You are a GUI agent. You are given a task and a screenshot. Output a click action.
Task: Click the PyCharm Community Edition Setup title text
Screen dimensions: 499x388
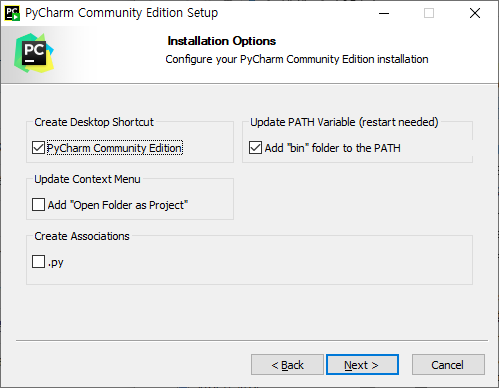pos(122,13)
